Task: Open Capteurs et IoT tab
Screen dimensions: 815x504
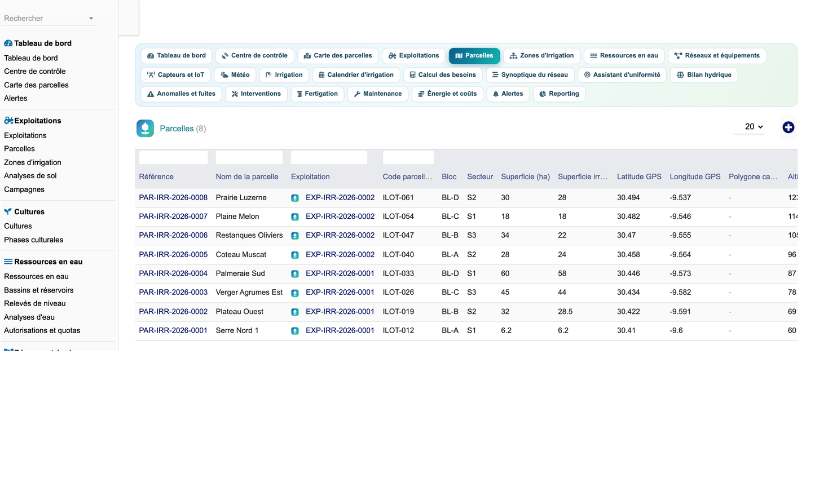Action: (175, 75)
